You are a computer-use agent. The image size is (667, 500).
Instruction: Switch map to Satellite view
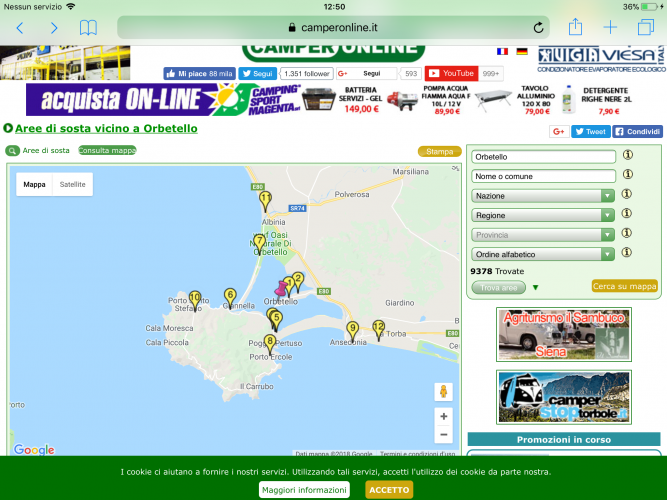coord(72,184)
